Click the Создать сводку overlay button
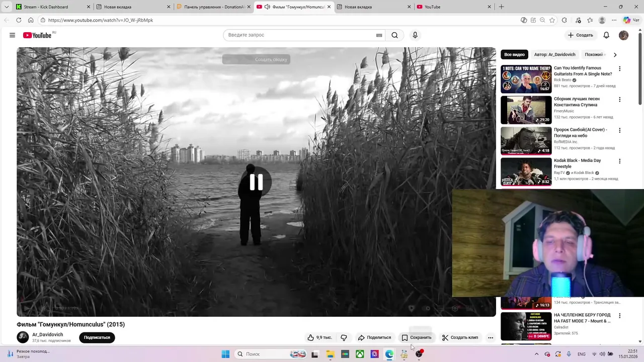Screen dimensions: 644x362 [x=256, y=59]
